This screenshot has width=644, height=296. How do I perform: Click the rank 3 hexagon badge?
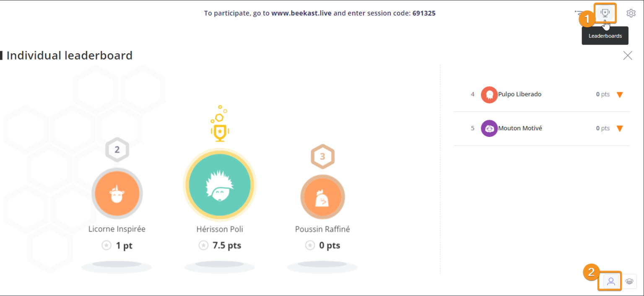coord(322,157)
